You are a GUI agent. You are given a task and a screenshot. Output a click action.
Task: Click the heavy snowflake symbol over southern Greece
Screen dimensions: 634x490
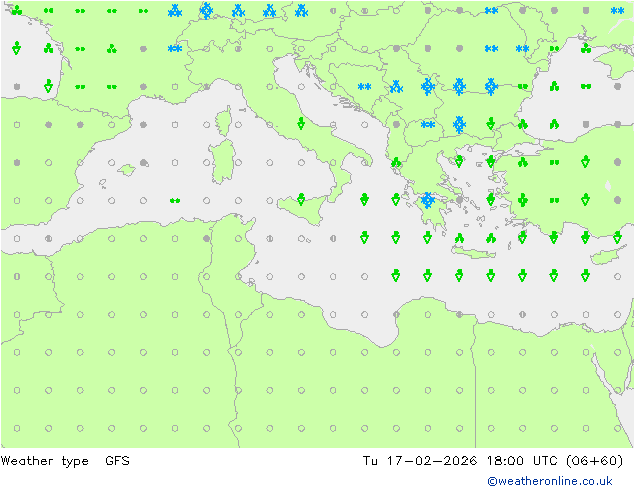click(x=427, y=200)
